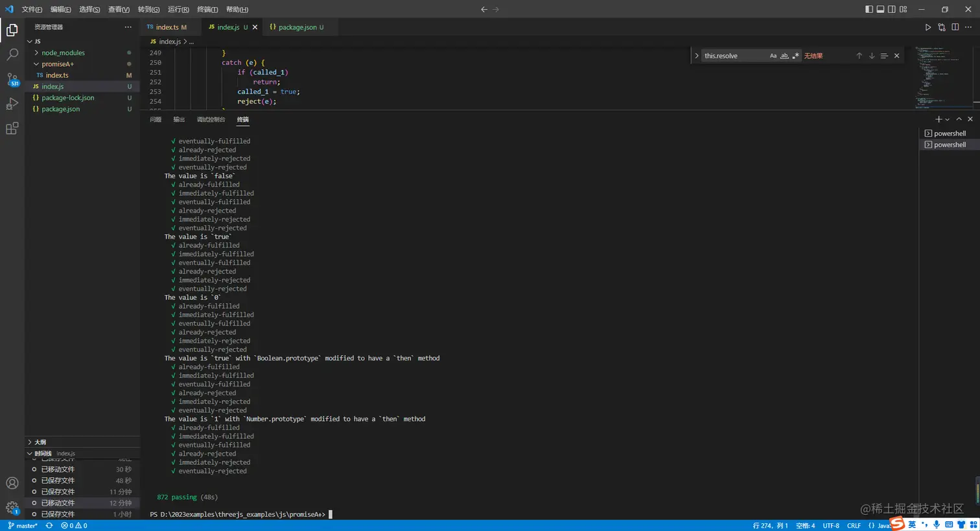Open the Search view in activity bar
Viewport: 980px width, 531px height.
(12, 54)
